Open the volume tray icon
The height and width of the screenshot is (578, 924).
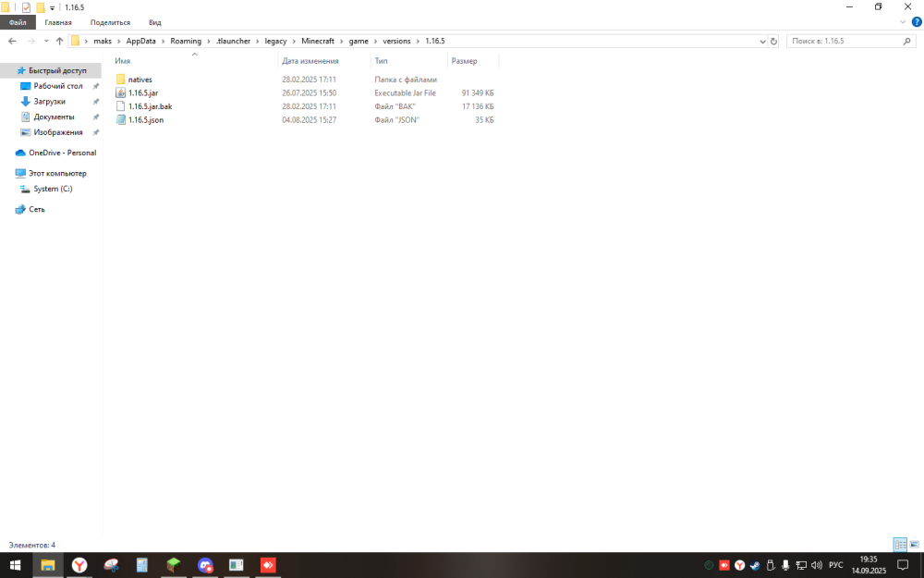point(816,565)
